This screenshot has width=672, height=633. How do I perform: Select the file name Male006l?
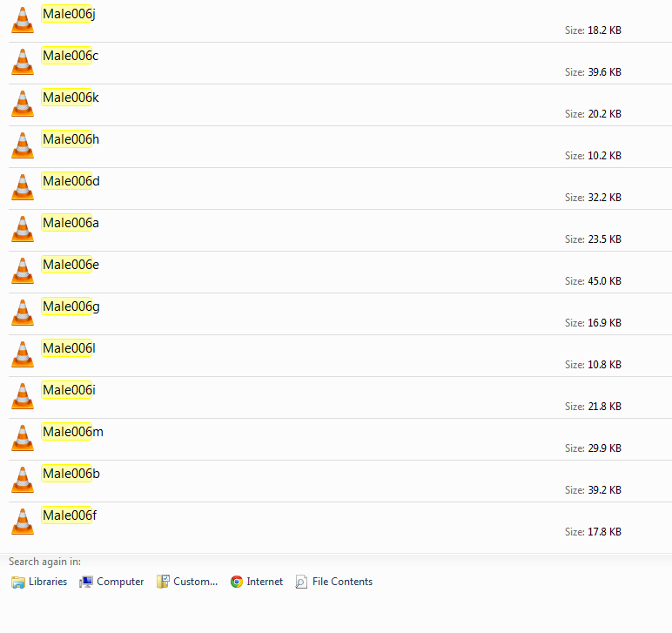tap(69, 348)
